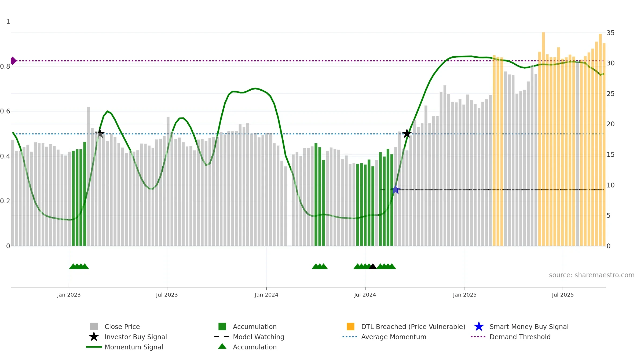Click the source sharemaestro.com text

(x=591, y=275)
